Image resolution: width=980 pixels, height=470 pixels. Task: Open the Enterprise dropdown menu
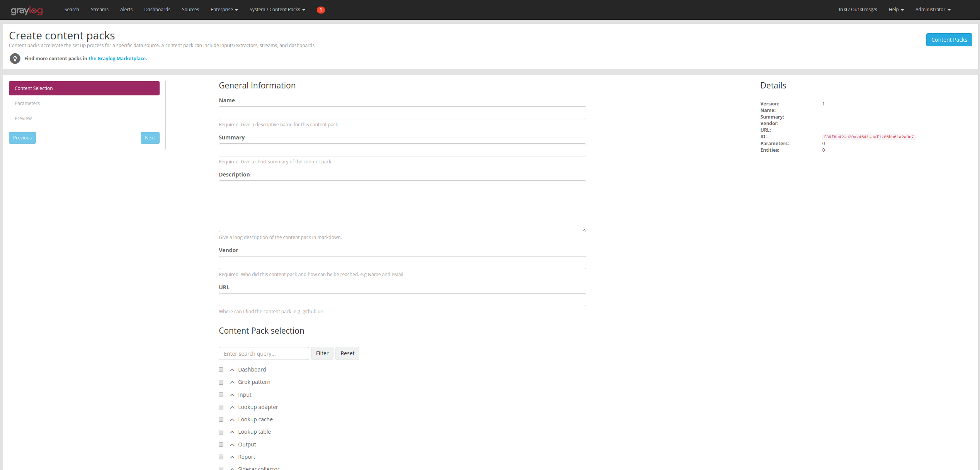pos(224,10)
